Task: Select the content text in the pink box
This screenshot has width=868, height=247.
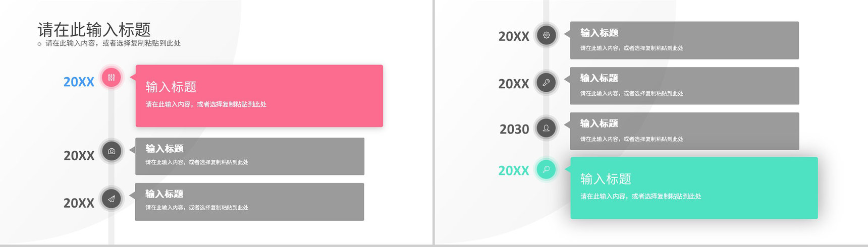Action: (x=206, y=104)
